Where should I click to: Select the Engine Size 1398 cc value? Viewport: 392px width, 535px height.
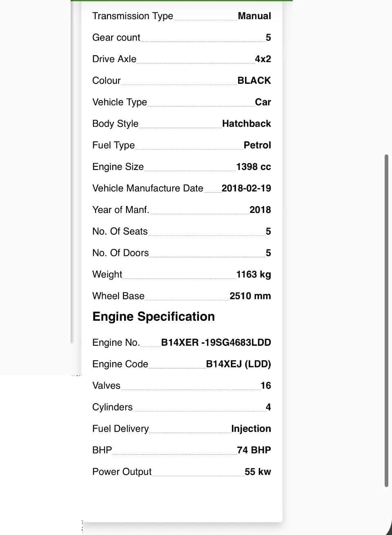[x=254, y=167]
